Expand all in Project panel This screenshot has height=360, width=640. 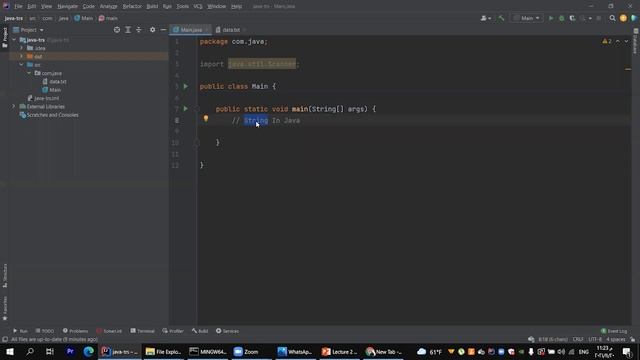[128, 30]
